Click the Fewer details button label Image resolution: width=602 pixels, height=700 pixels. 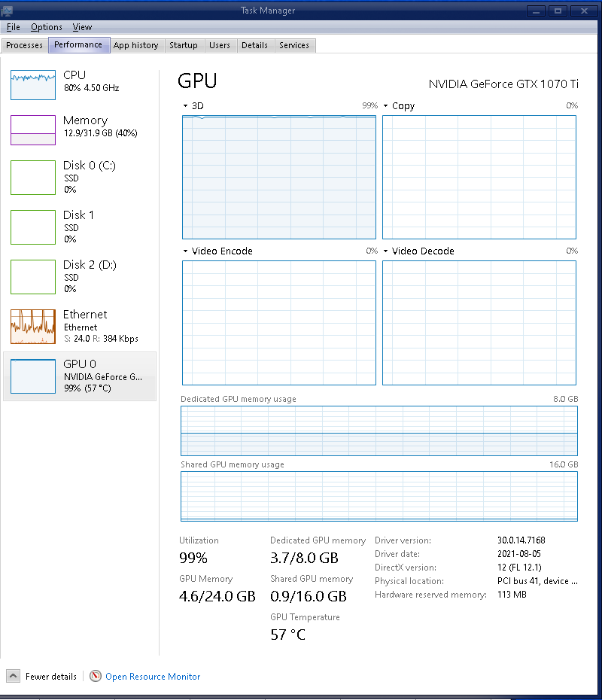pos(51,677)
